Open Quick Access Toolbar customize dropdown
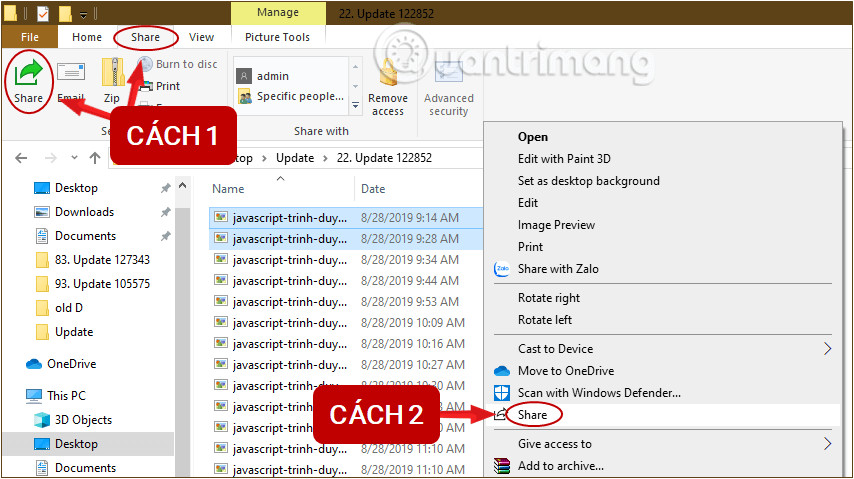 point(83,14)
